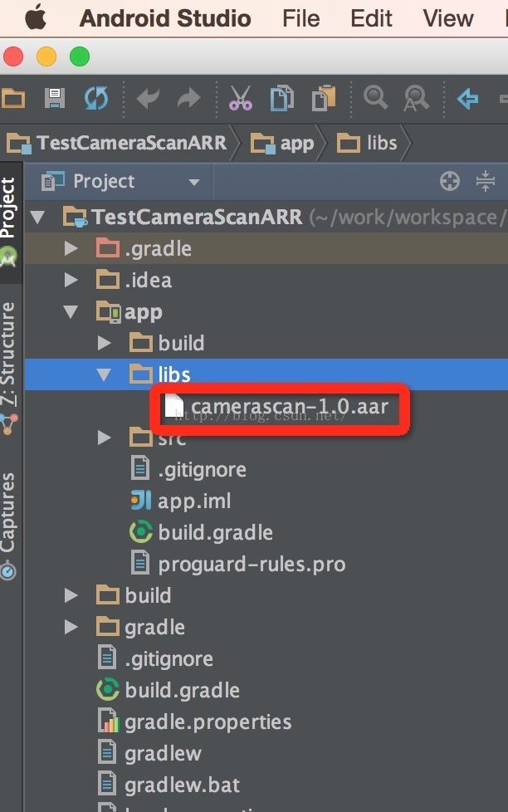Click the libs breadcrumb
This screenshot has width=508, height=812.
371,143
